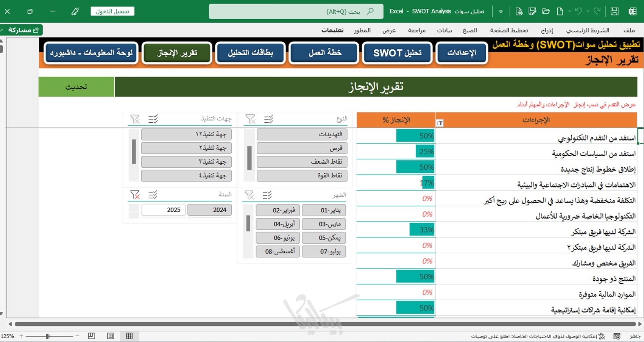Screen dimensions: 644x342
Task: Click zoom out minus icon
Action: point(77,336)
